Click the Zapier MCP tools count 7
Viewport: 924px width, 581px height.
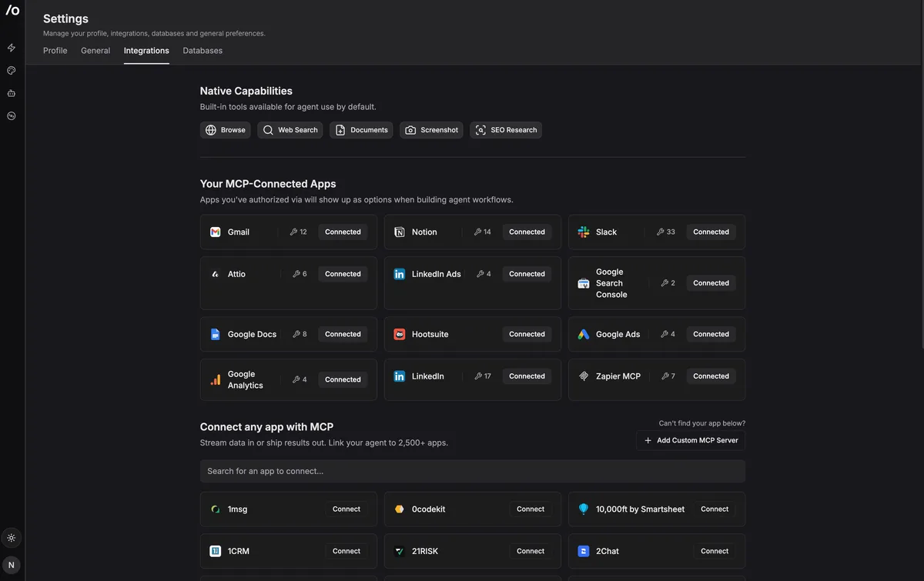tap(668, 376)
